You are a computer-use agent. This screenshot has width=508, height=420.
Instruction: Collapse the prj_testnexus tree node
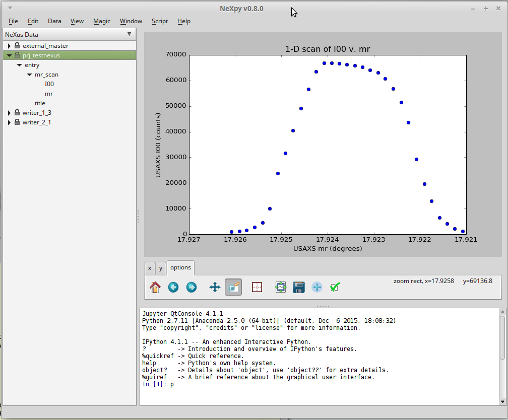click(9, 55)
